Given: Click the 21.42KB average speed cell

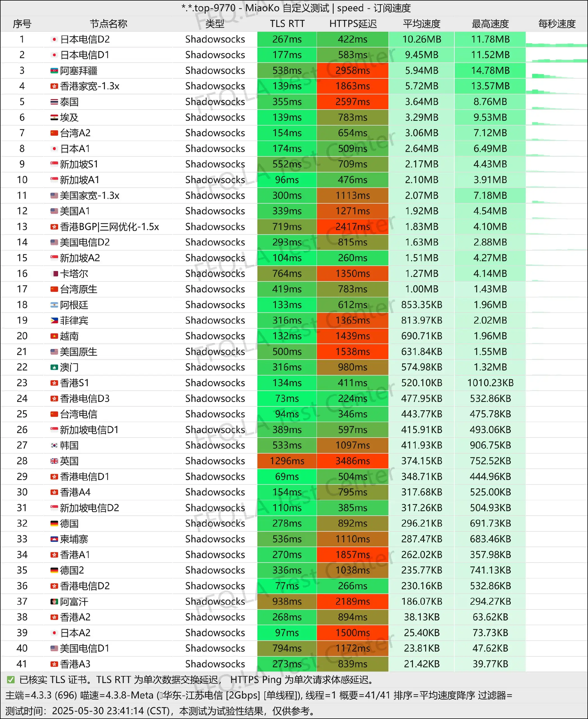Looking at the screenshot, I should [422, 664].
